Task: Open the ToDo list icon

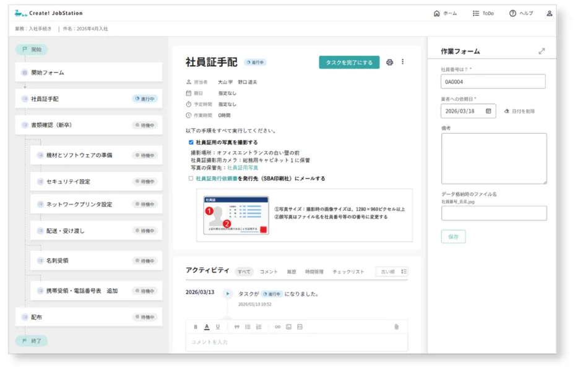Action: 475,13
